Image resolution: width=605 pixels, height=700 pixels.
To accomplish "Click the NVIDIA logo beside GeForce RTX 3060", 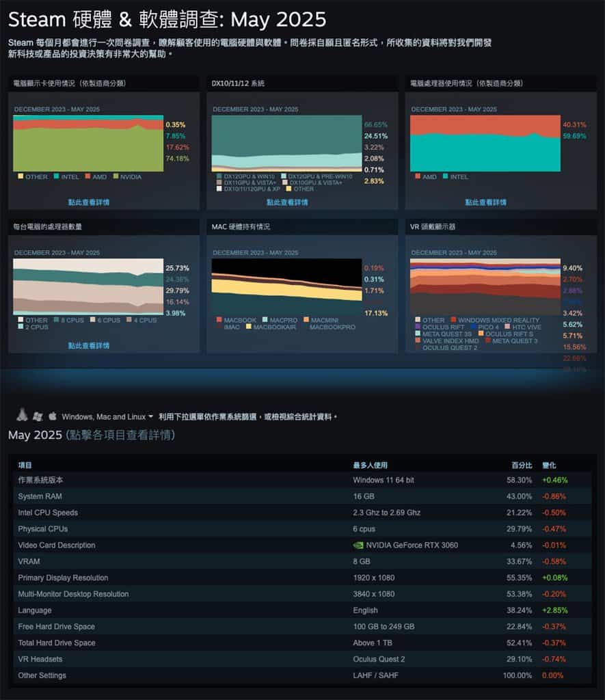I will coord(358,546).
